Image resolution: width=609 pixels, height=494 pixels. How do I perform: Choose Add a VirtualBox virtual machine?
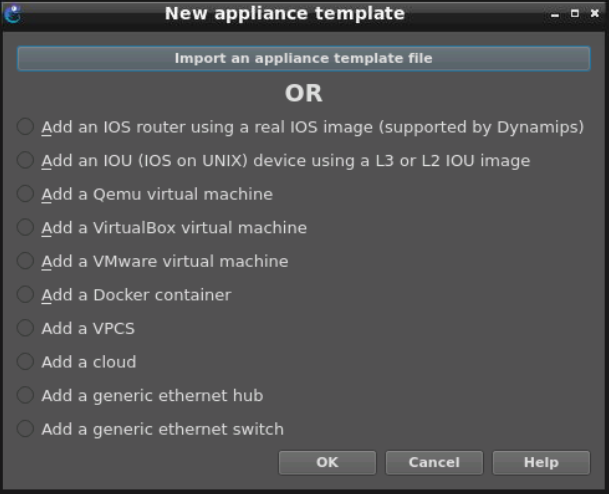tap(25, 227)
